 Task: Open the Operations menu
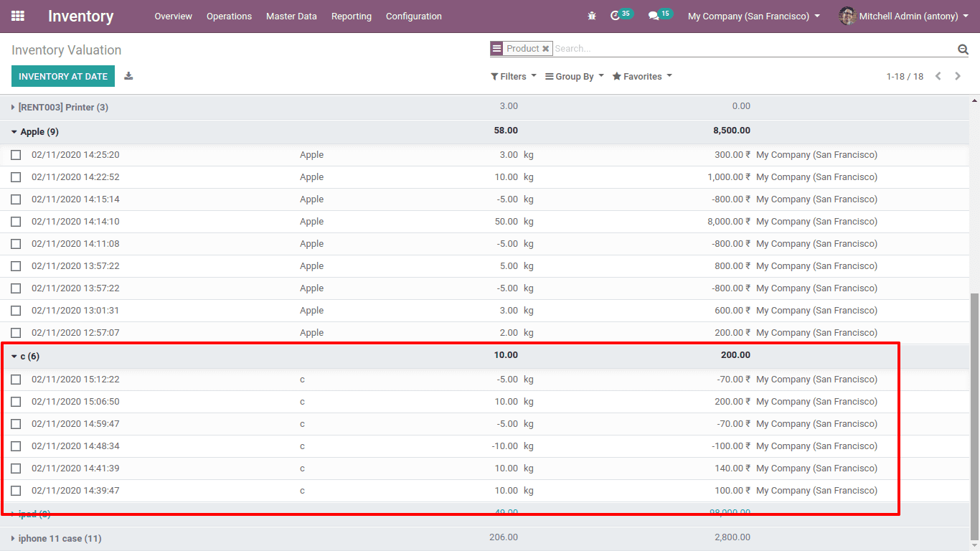(x=229, y=16)
